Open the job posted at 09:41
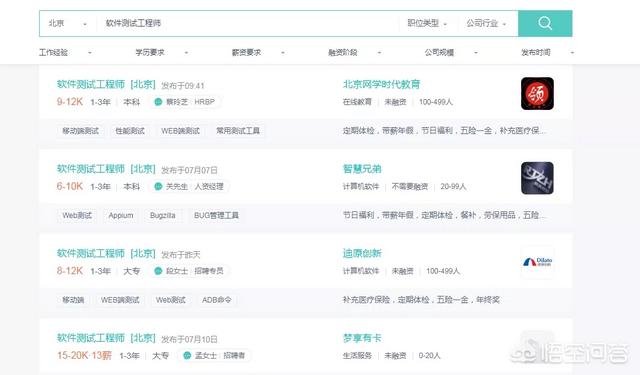640x375 pixels. tap(106, 84)
